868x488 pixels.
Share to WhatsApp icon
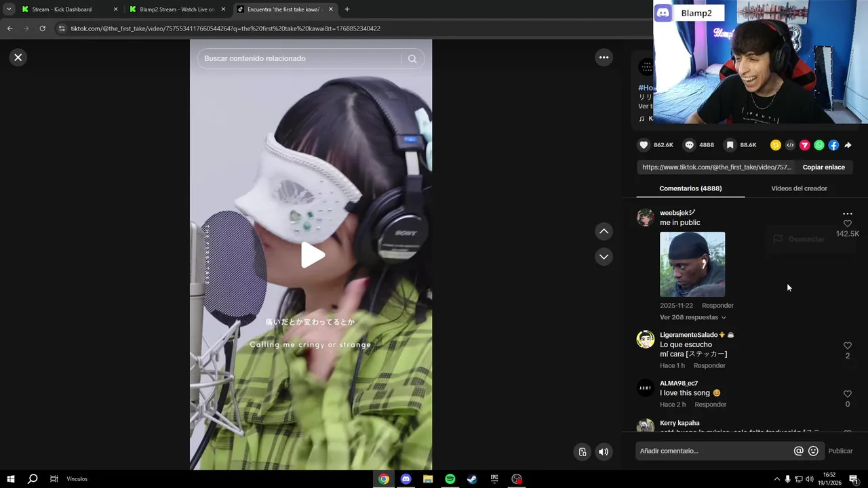[x=819, y=145]
